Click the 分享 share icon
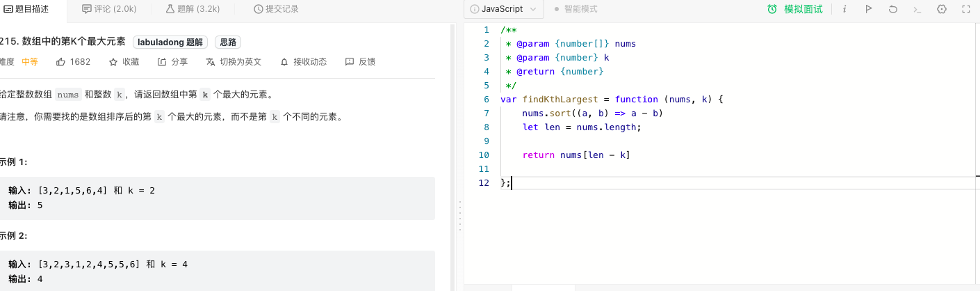The height and width of the screenshot is (291, 980). (162, 61)
